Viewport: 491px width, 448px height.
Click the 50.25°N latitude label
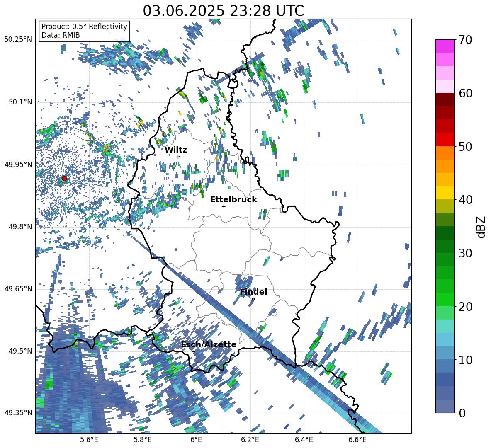coord(18,40)
